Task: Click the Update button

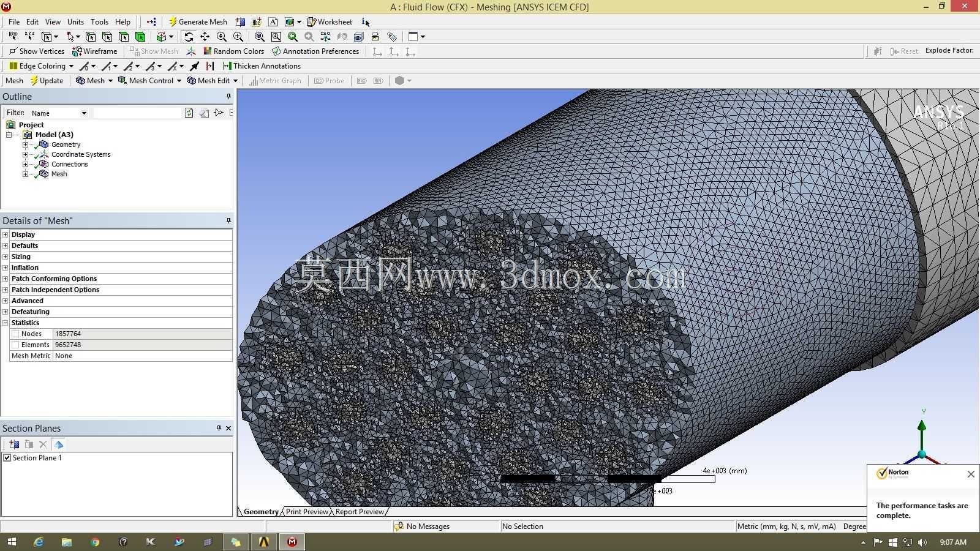Action: (x=47, y=81)
